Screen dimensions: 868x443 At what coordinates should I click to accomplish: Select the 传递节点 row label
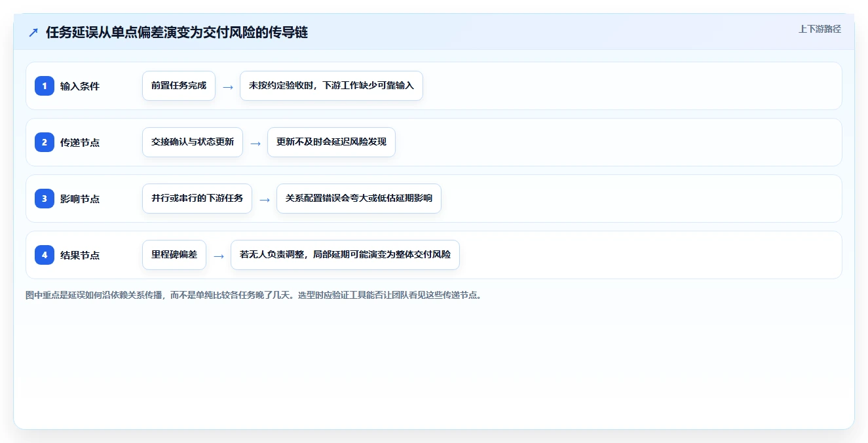[x=80, y=142]
